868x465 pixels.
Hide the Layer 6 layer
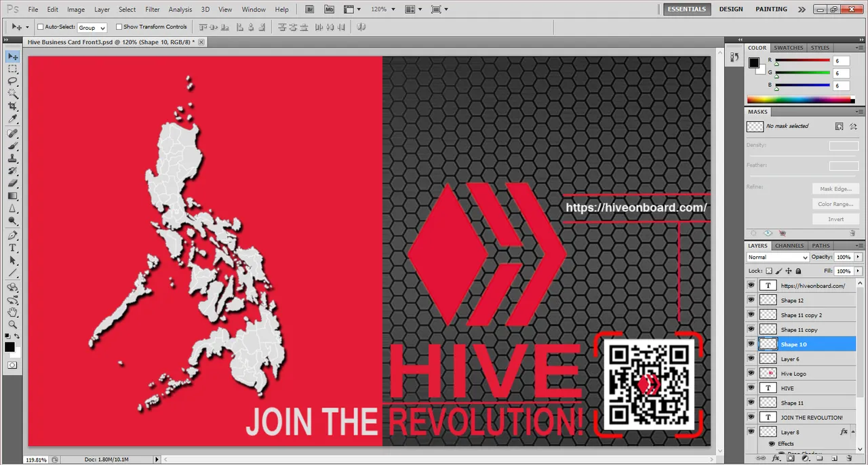click(751, 359)
